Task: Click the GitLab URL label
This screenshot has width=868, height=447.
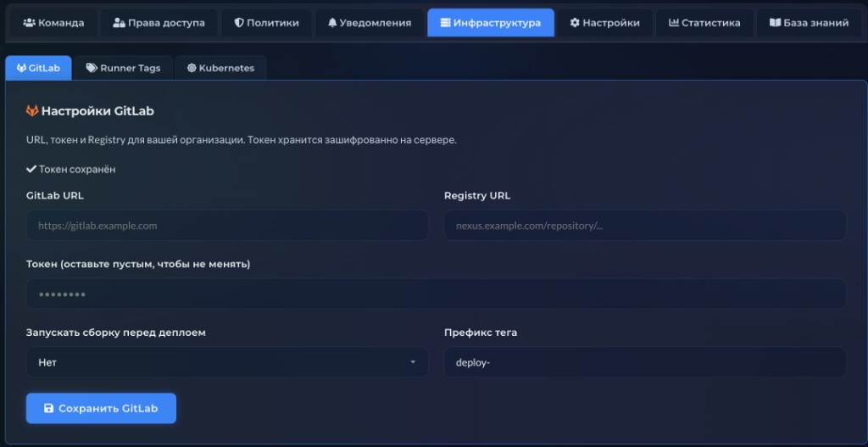Action: [55, 196]
